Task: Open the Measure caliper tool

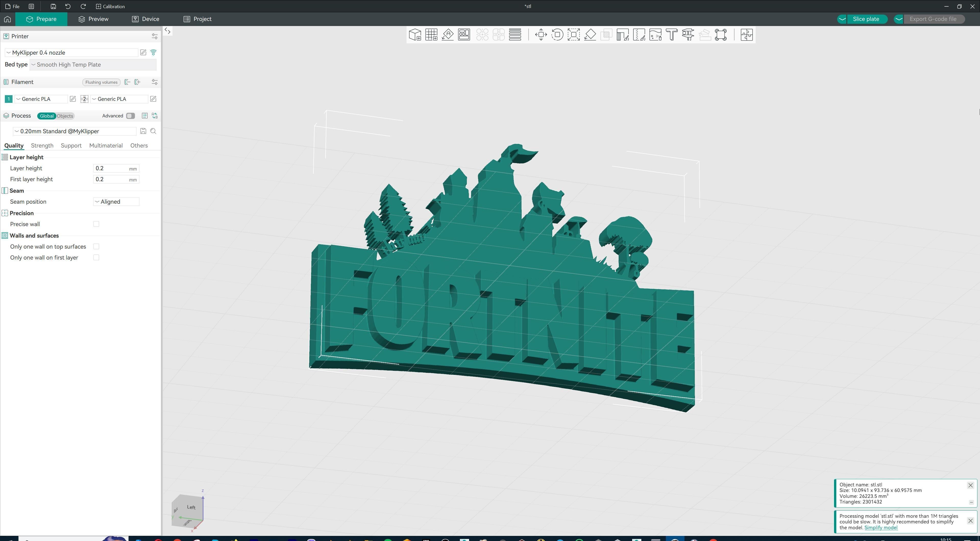Action: click(x=688, y=35)
